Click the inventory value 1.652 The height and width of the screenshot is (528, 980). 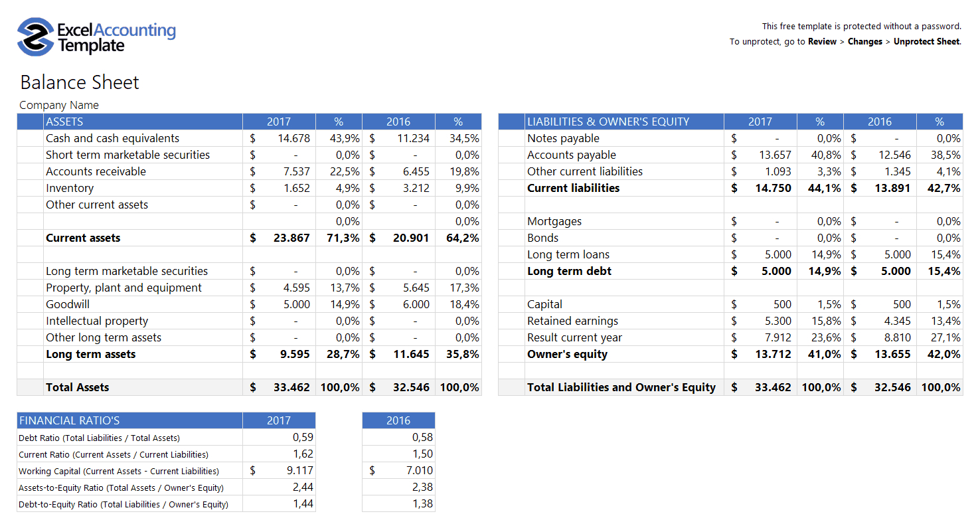point(297,188)
